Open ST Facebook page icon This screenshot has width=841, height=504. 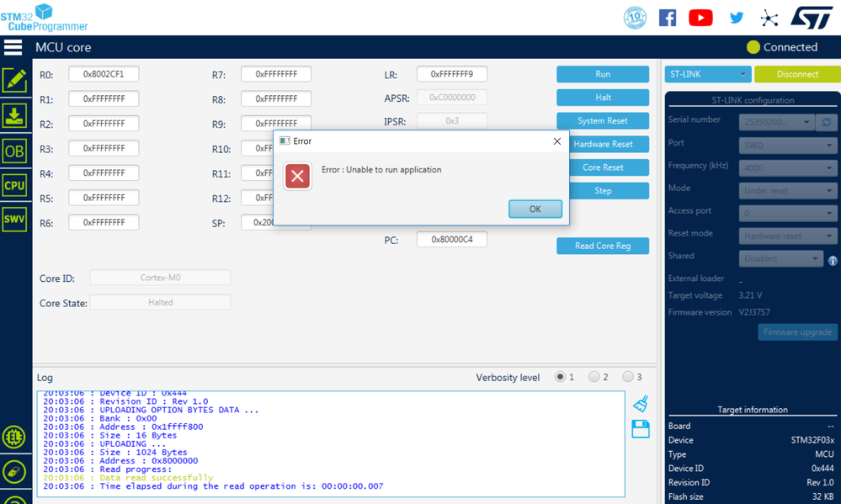tap(668, 18)
